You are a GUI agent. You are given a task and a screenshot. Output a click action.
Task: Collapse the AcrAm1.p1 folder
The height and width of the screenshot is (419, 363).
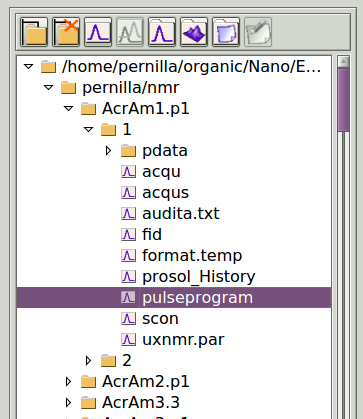click(68, 108)
